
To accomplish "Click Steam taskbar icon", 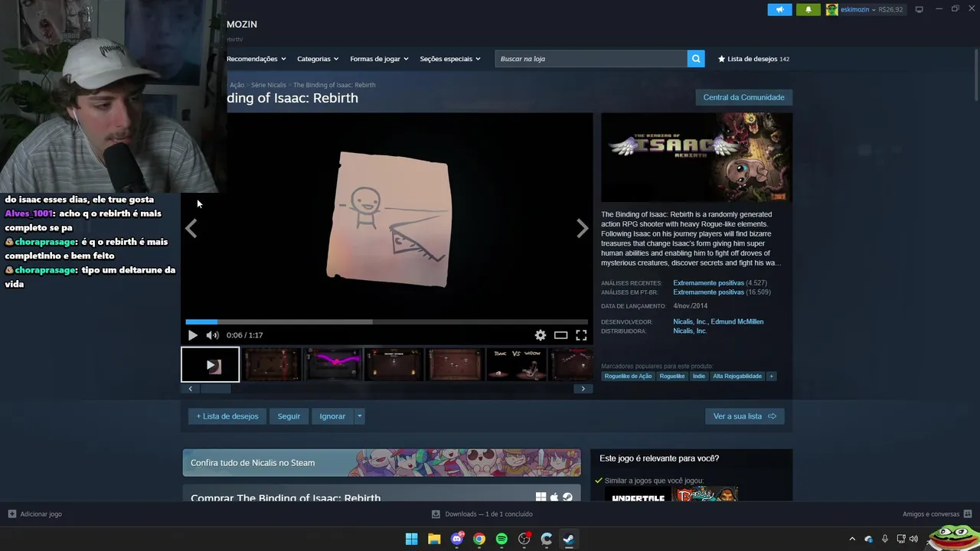I will (x=569, y=539).
